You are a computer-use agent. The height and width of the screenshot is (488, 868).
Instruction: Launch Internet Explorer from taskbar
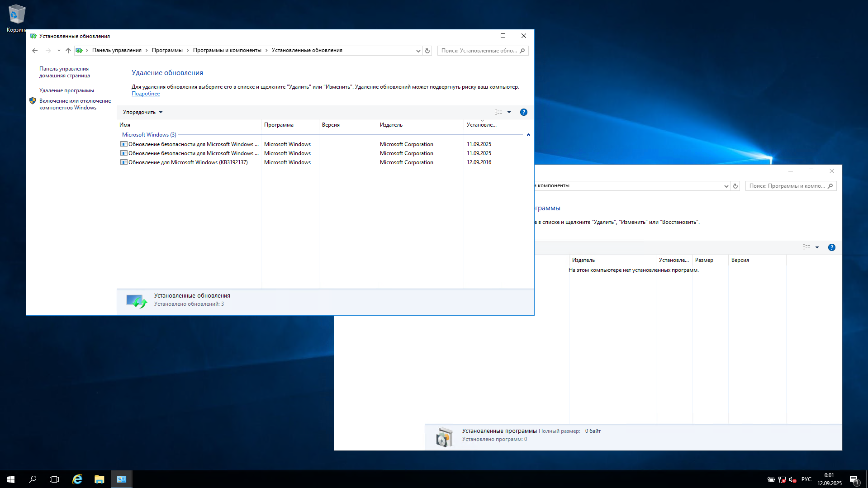(x=77, y=479)
